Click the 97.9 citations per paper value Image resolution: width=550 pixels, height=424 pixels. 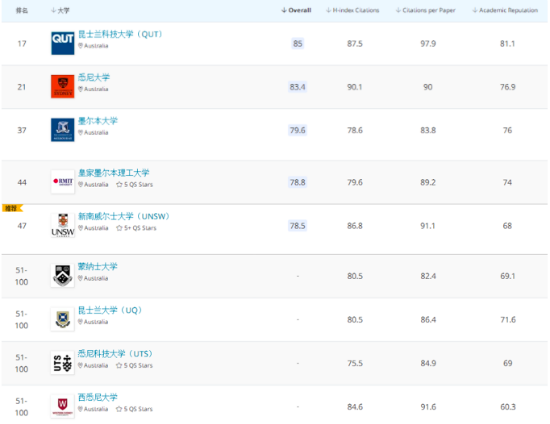click(428, 43)
